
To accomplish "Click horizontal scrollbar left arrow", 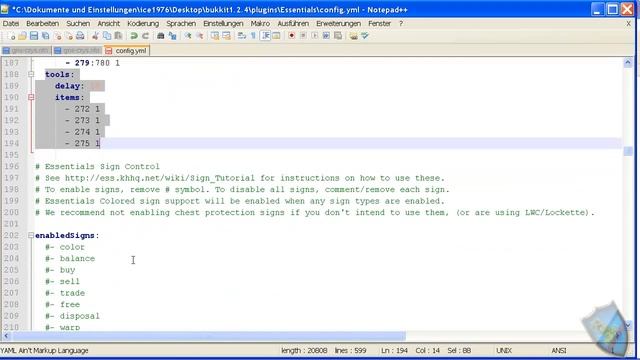I will tap(6, 336).
